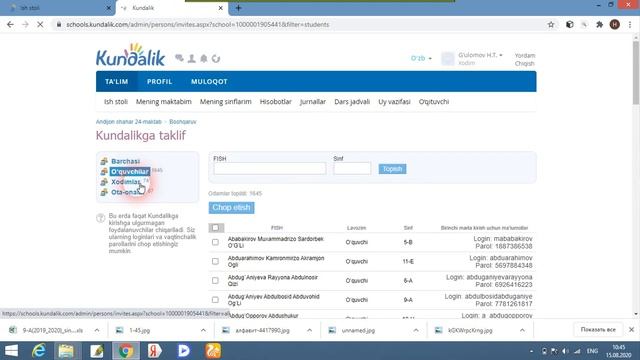Click the Sinf class input field
The height and width of the screenshot is (360, 640).
(x=352, y=169)
